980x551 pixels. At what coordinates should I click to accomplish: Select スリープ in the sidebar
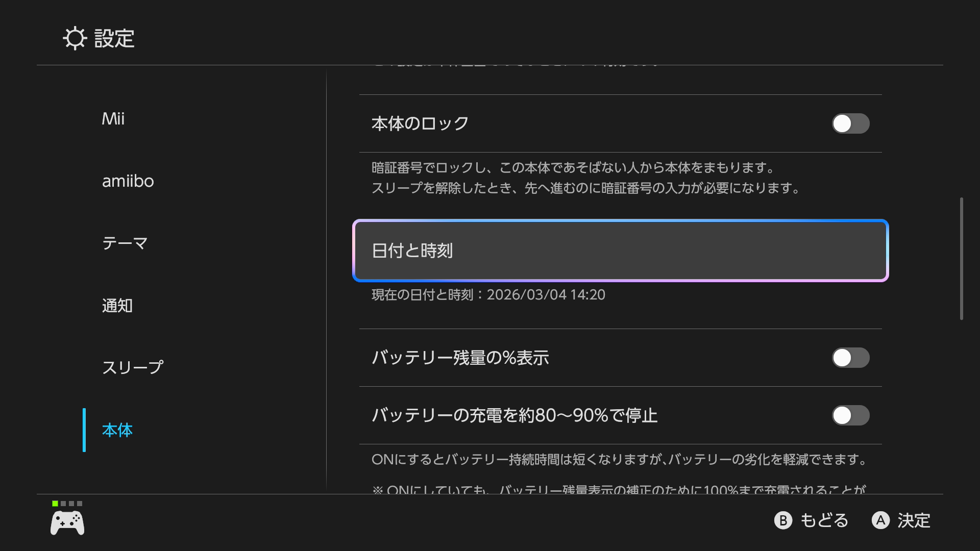click(133, 366)
